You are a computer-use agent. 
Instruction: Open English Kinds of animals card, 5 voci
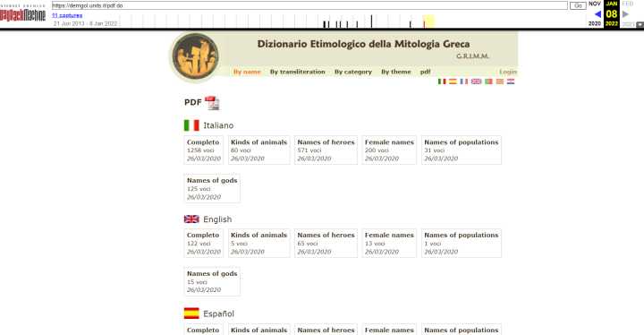258,244
